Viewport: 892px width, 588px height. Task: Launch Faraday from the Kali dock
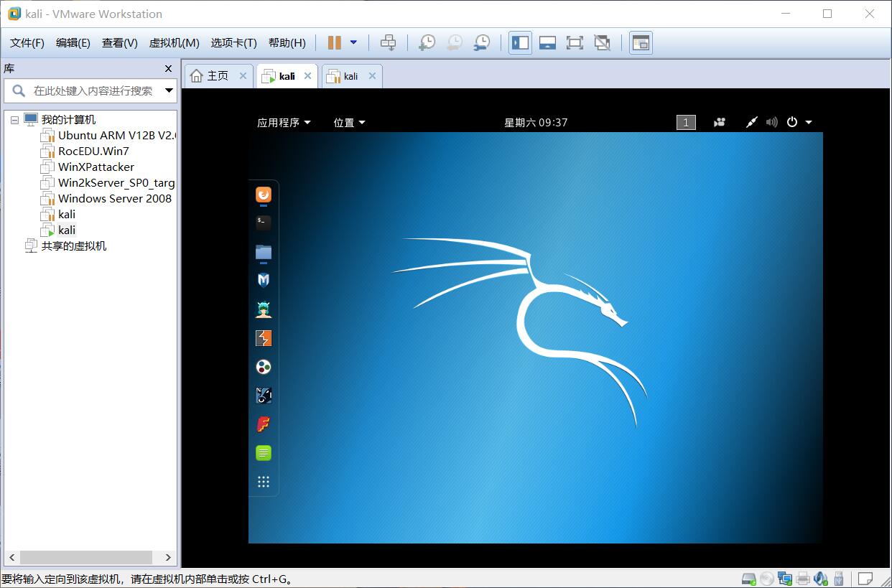point(264,424)
